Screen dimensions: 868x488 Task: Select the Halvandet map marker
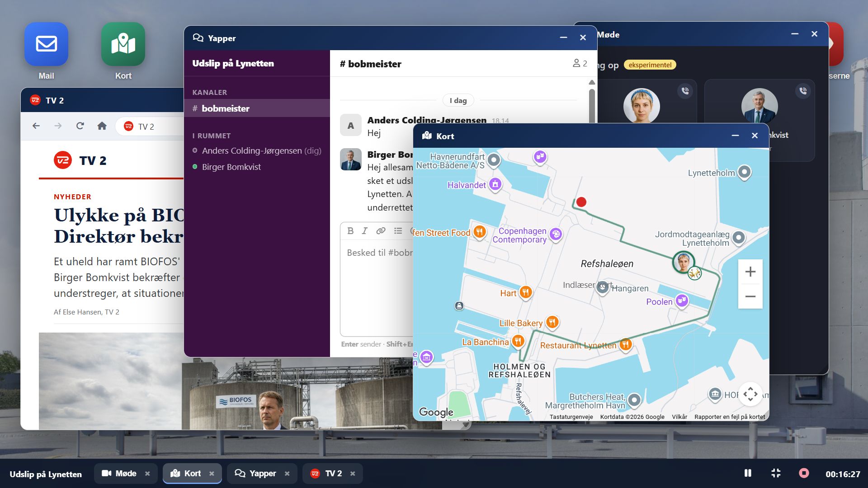[x=495, y=184]
